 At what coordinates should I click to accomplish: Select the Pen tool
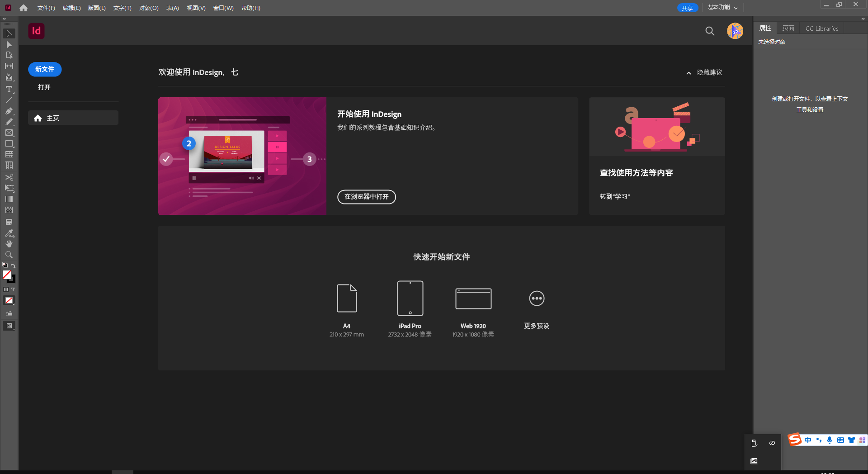9,111
